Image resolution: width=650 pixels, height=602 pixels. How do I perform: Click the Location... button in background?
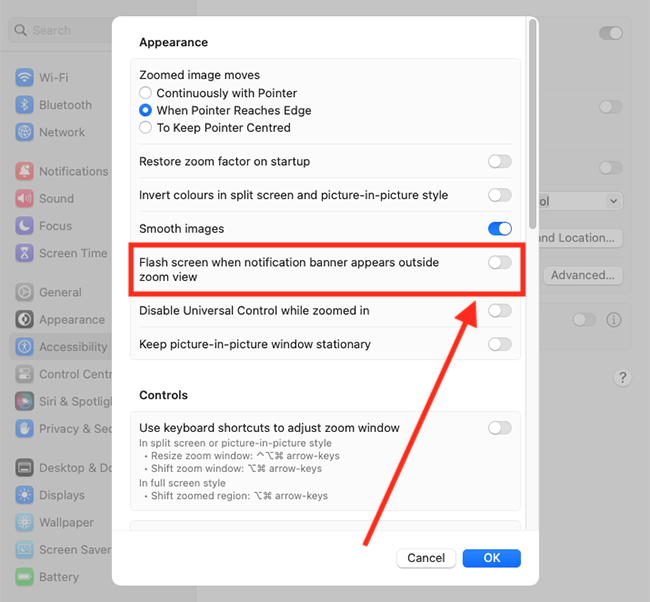click(581, 238)
